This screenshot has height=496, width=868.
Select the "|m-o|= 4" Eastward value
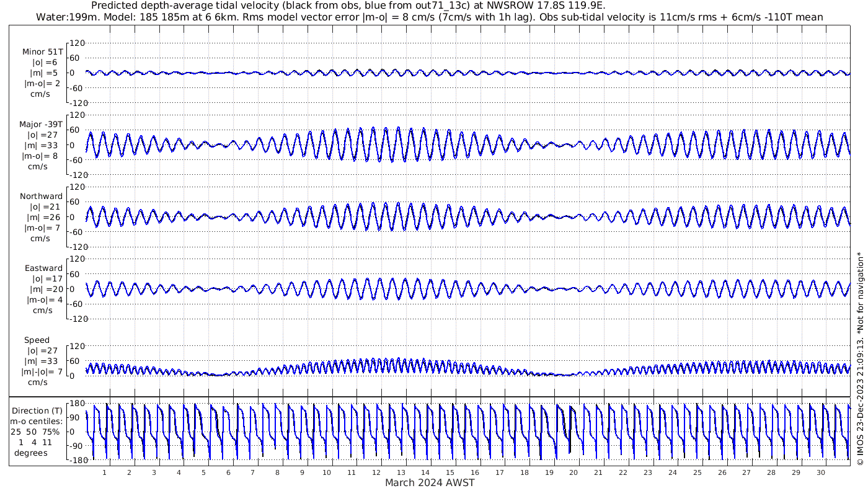click(45, 299)
